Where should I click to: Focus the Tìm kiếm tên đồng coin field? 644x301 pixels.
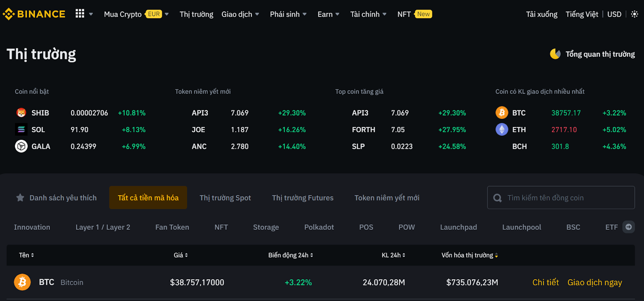[x=561, y=197]
